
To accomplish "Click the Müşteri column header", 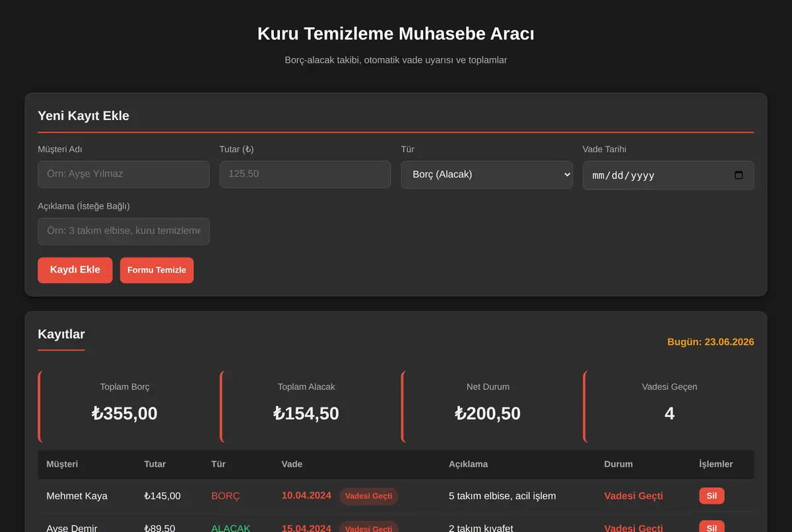I will [x=62, y=464].
